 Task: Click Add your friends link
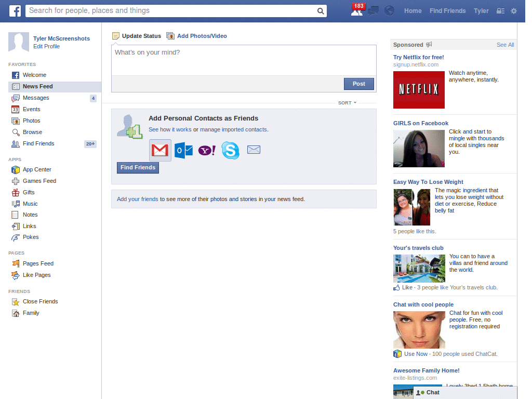tap(137, 199)
